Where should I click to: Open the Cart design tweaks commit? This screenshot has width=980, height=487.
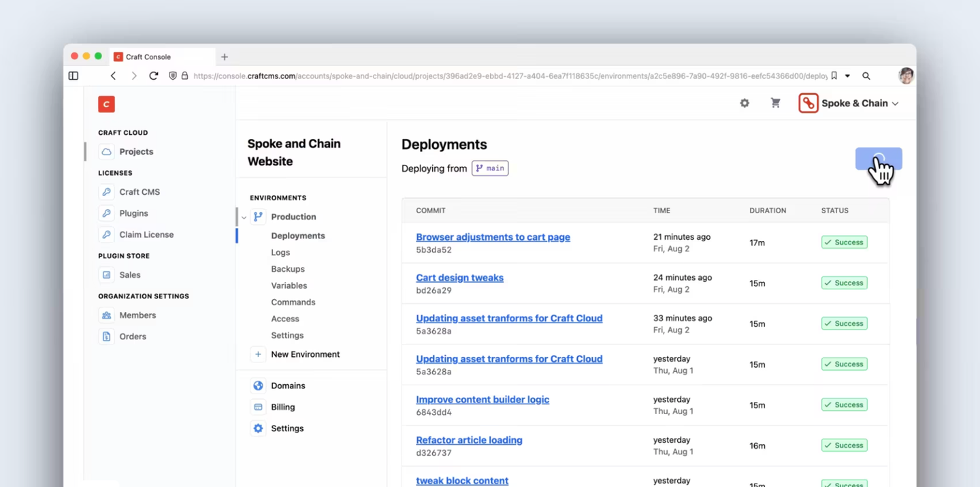pyautogui.click(x=460, y=278)
